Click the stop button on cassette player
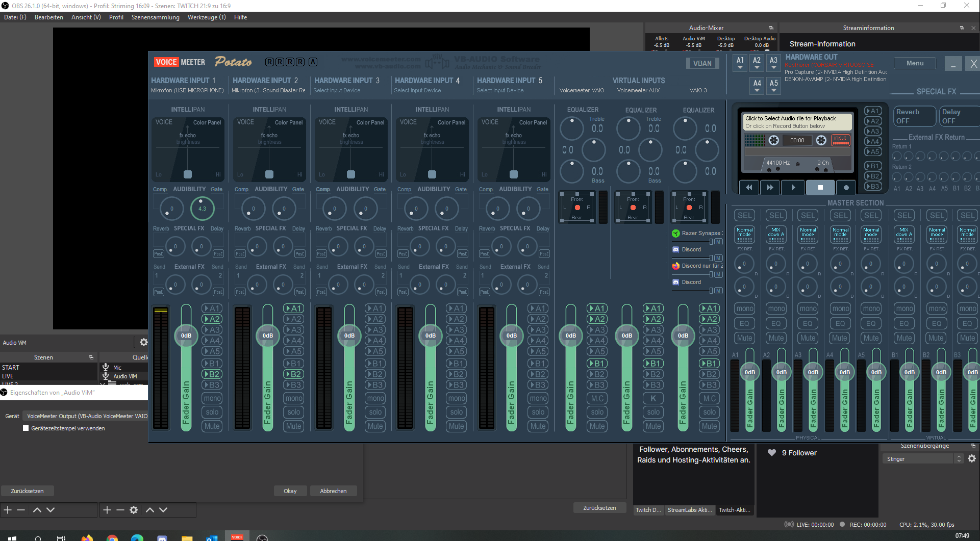 click(820, 188)
